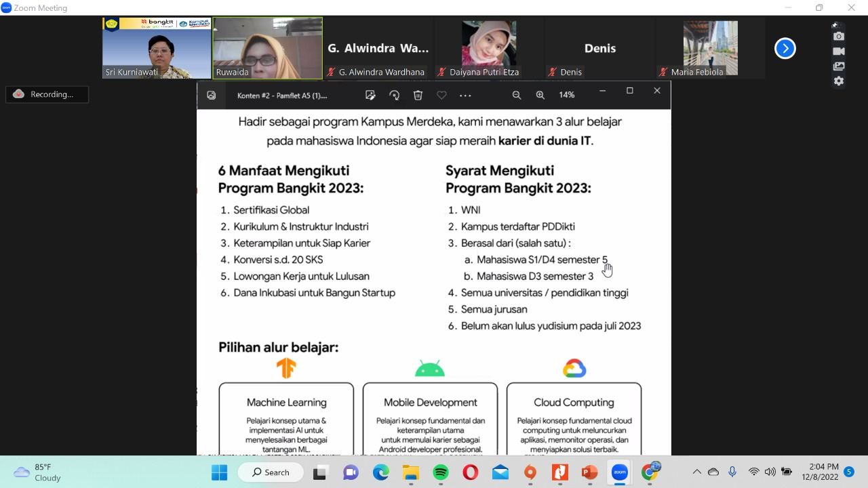Open the Windows Start menu

[219, 472]
